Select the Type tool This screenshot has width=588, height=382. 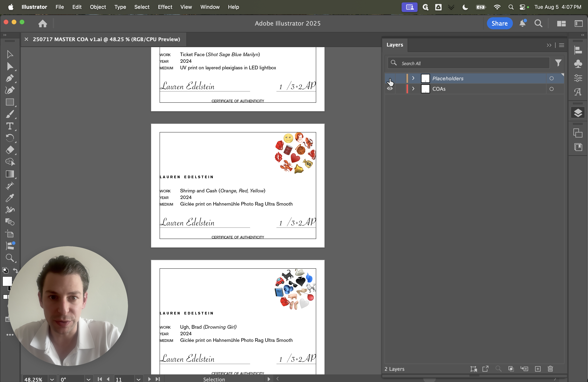point(10,126)
